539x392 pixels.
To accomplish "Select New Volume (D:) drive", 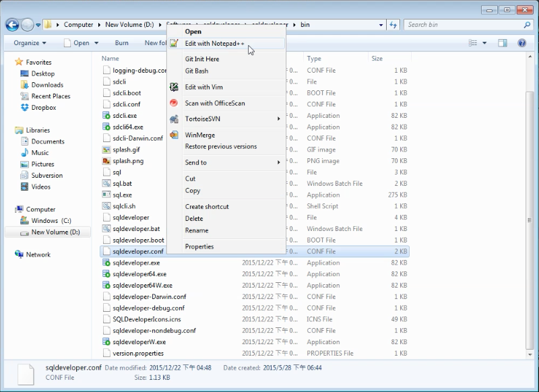I will click(56, 232).
